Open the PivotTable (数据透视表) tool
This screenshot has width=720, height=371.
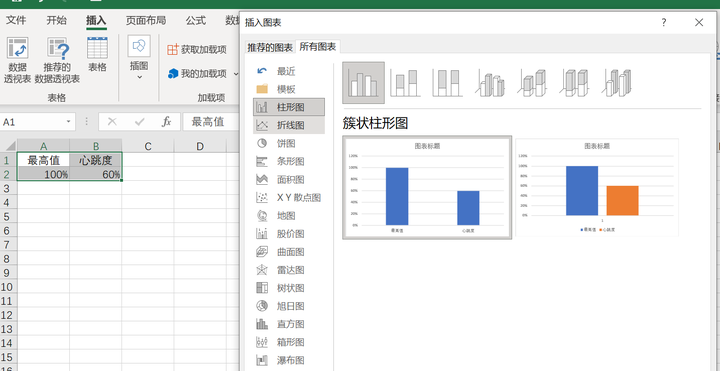[17, 60]
